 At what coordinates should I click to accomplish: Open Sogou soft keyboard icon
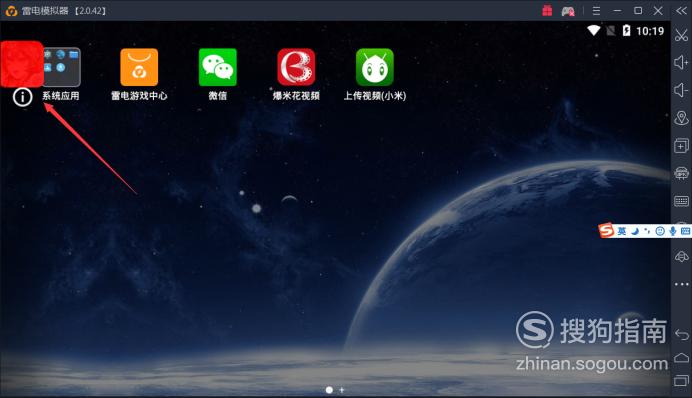[x=685, y=231]
